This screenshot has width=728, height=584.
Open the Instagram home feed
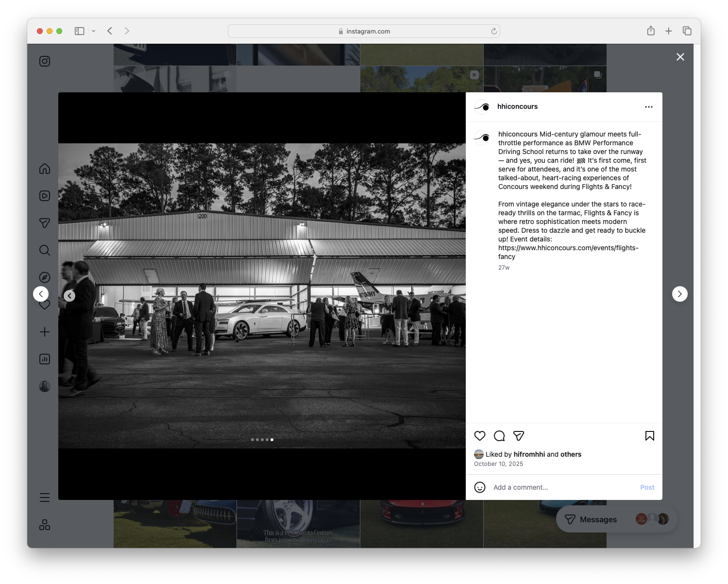(x=45, y=169)
